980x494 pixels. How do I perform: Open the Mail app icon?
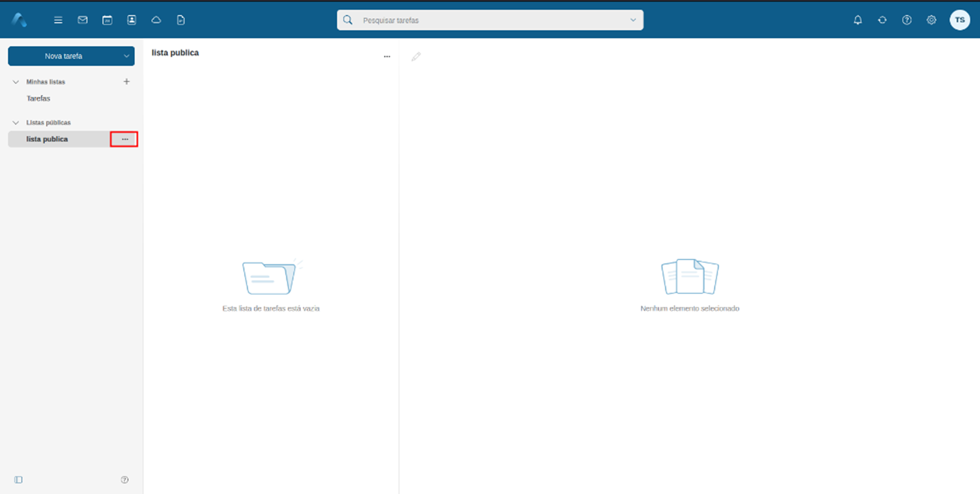(83, 20)
